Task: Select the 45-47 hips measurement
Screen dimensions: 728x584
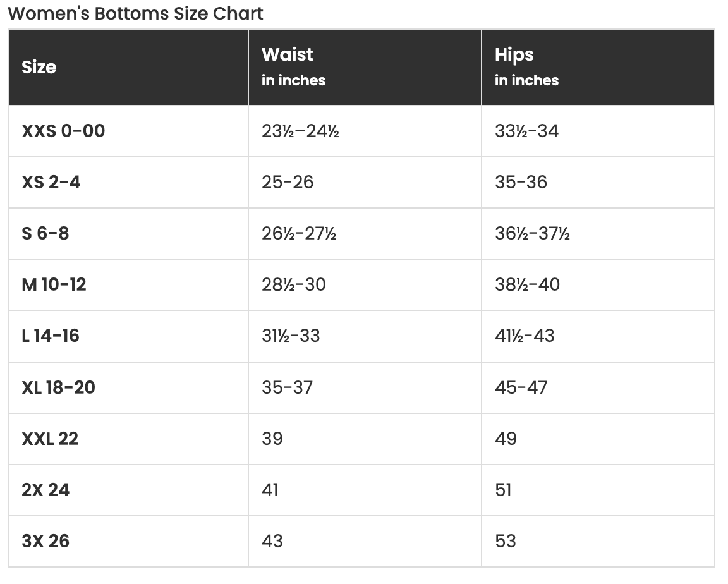Action: tap(521, 387)
